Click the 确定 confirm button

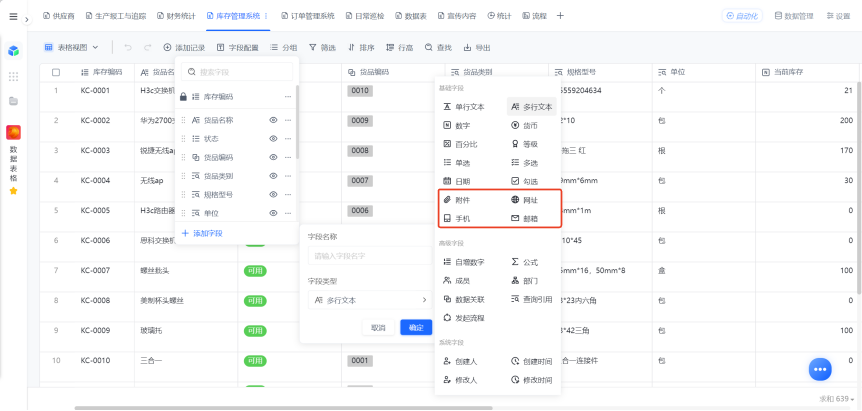(416, 327)
